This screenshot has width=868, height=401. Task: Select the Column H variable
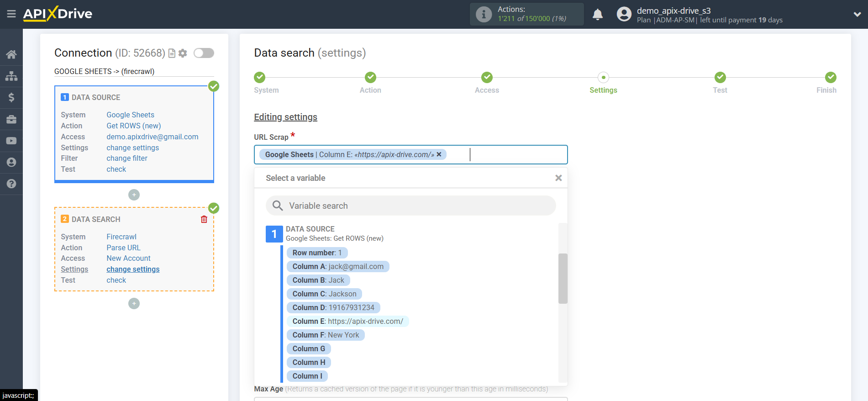(309, 363)
